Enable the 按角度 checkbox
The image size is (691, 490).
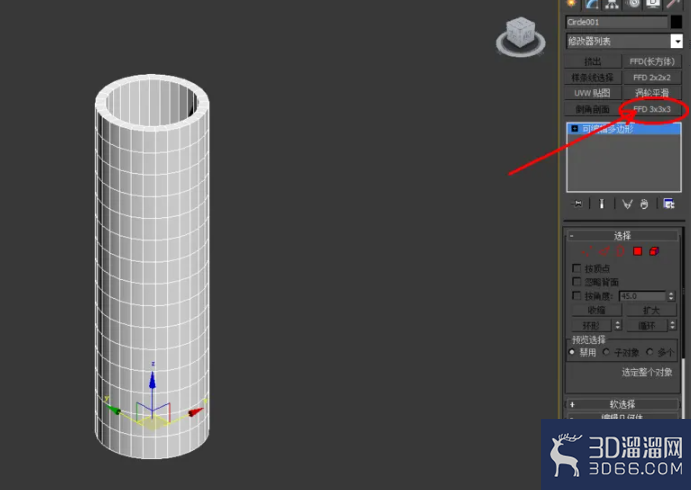[576, 295]
